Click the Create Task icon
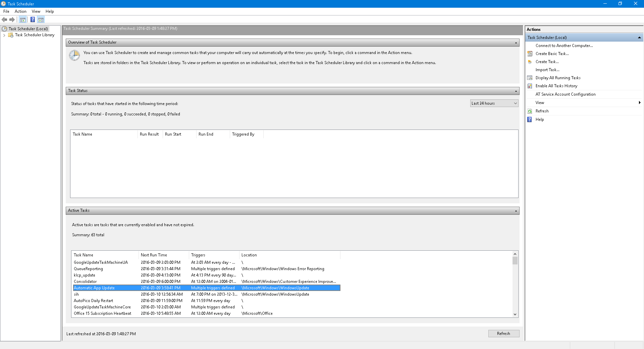 [530, 62]
